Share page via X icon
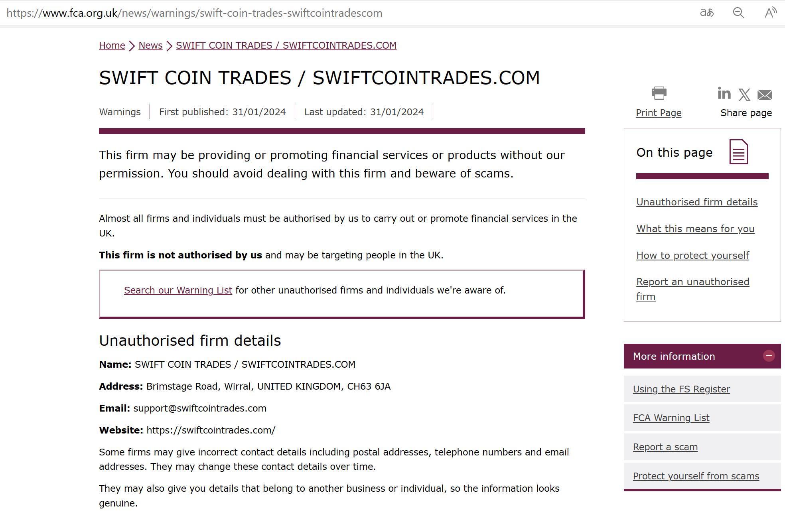The image size is (785, 532). (x=744, y=95)
